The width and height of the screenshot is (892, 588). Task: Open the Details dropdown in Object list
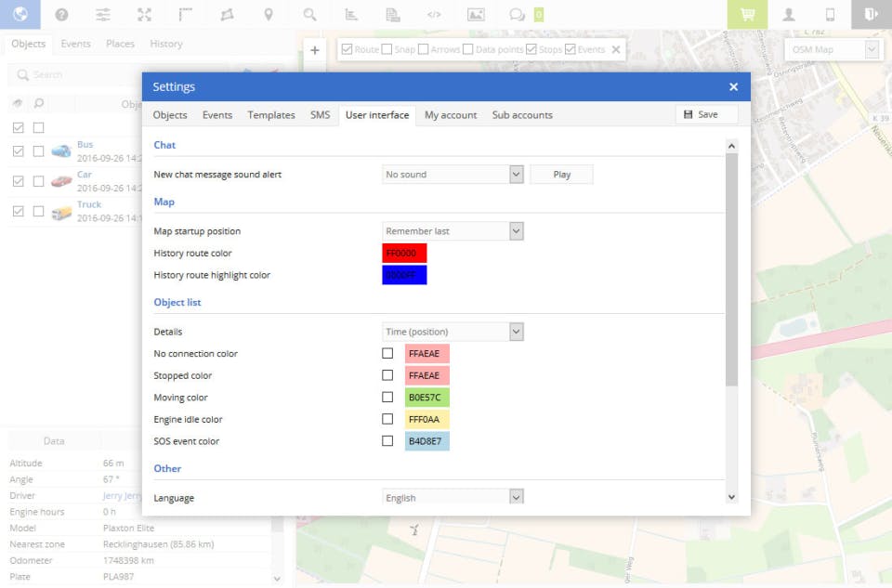pos(453,332)
